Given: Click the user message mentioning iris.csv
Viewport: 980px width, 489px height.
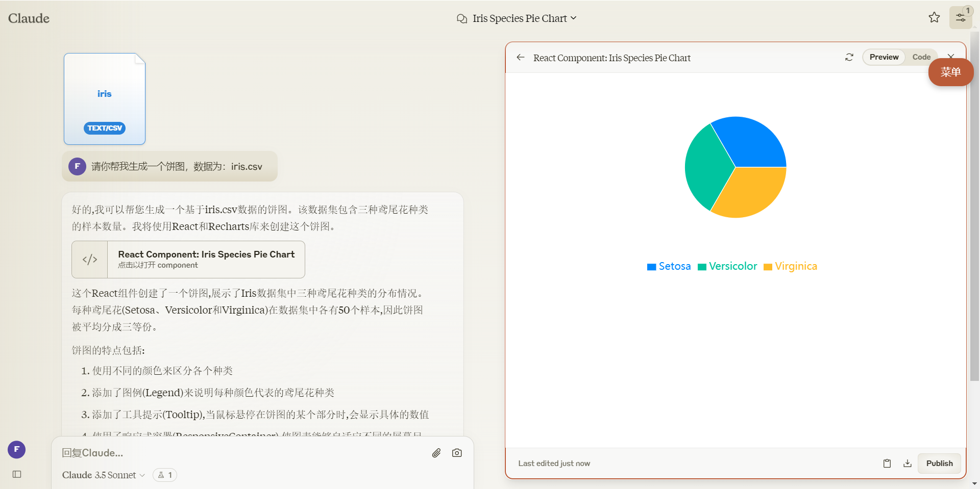Looking at the screenshot, I should tap(169, 166).
